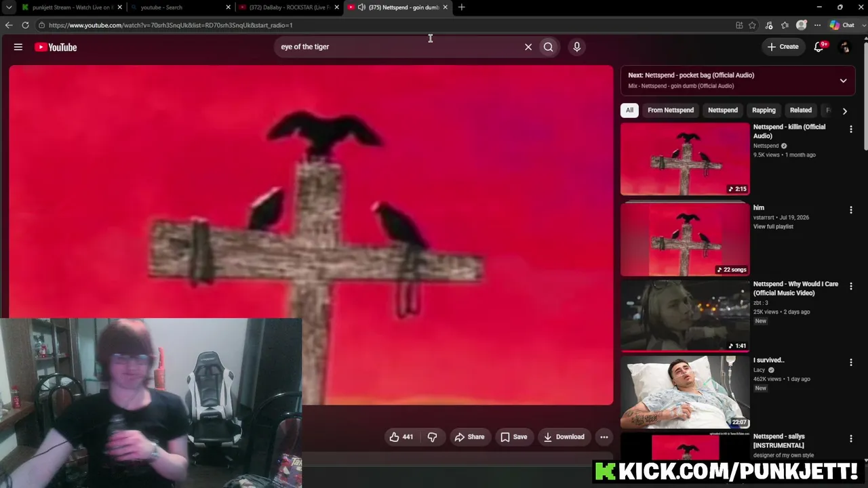Open 'Nettspend - sallys [INSTRUMENTAL]' title
This screenshot has width=868, height=488.
[x=779, y=441]
